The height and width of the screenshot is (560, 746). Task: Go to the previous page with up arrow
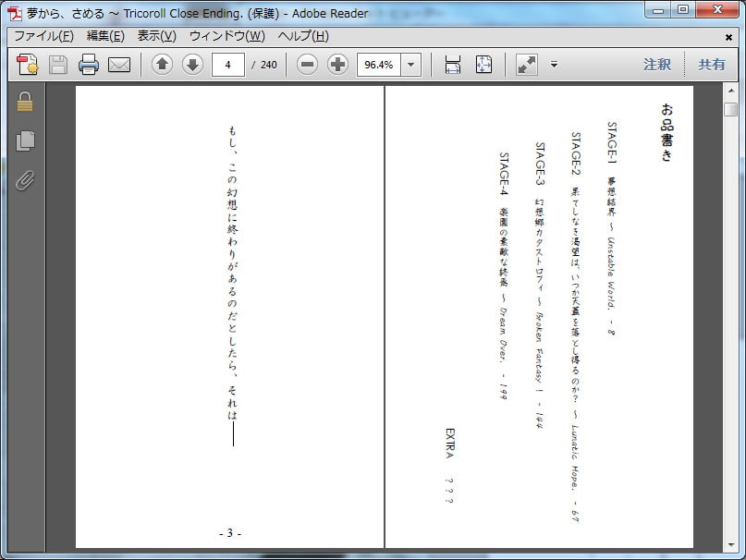pyautogui.click(x=162, y=65)
